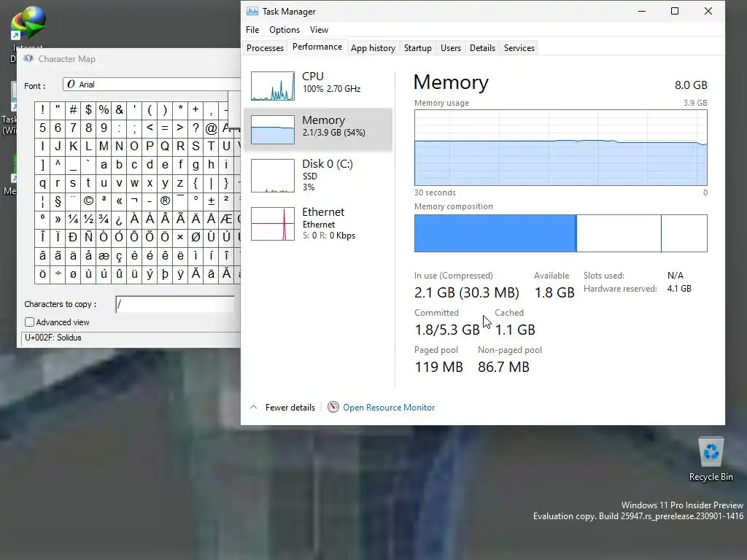
Task: Select the Memory graph thumbnail in sidebar
Action: [273, 130]
